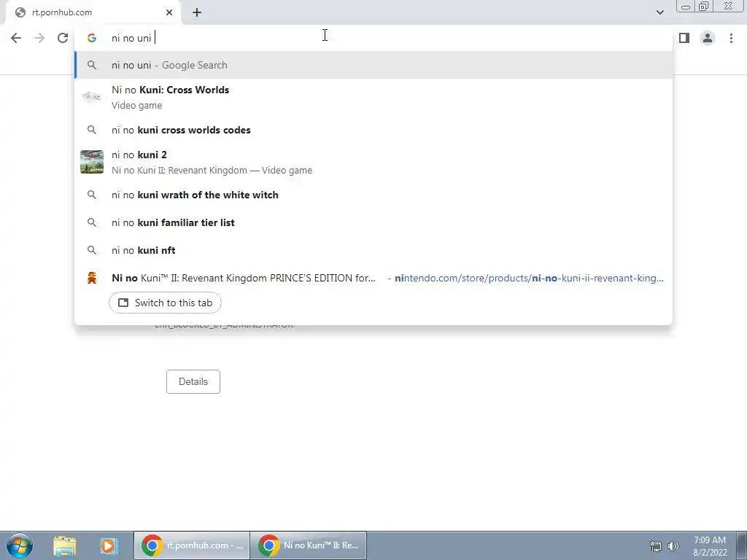The image size is (747, 560).
Task: Click the forward navigation arrow
Action: [39, 38]
